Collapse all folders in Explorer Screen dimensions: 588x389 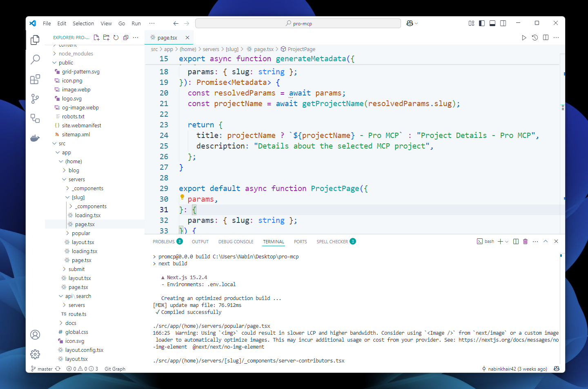point(126,38)
